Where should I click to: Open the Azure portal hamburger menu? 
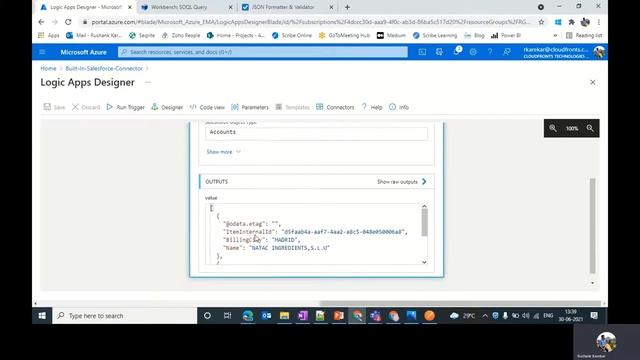(42, 52)
